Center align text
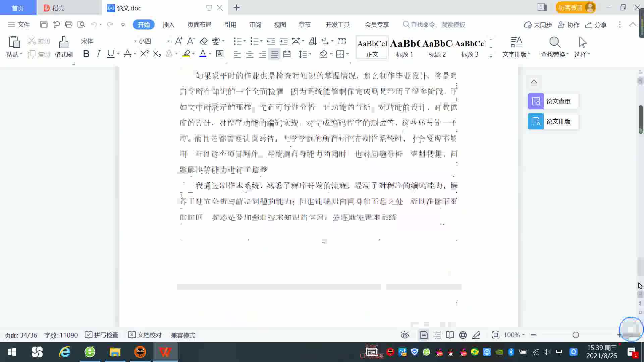Viewport: 644px width, 362px height. [x=250, y=54]
